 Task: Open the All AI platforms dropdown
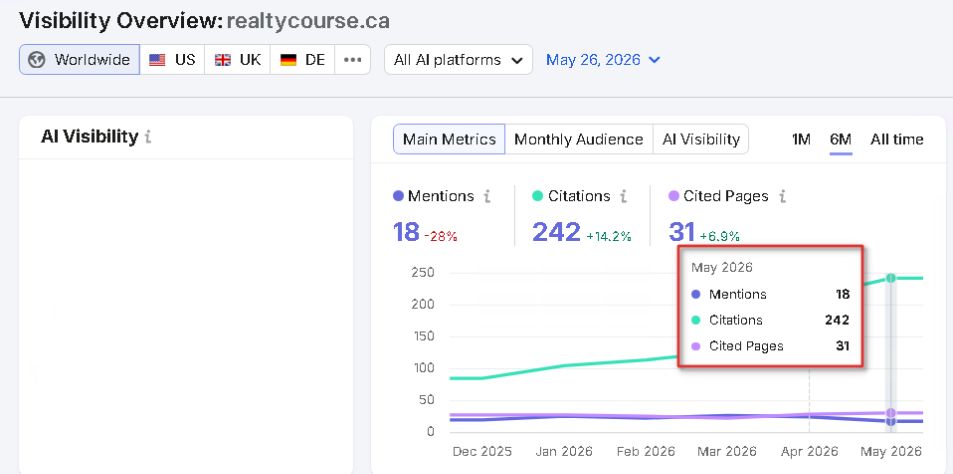(x=458, y=60)
